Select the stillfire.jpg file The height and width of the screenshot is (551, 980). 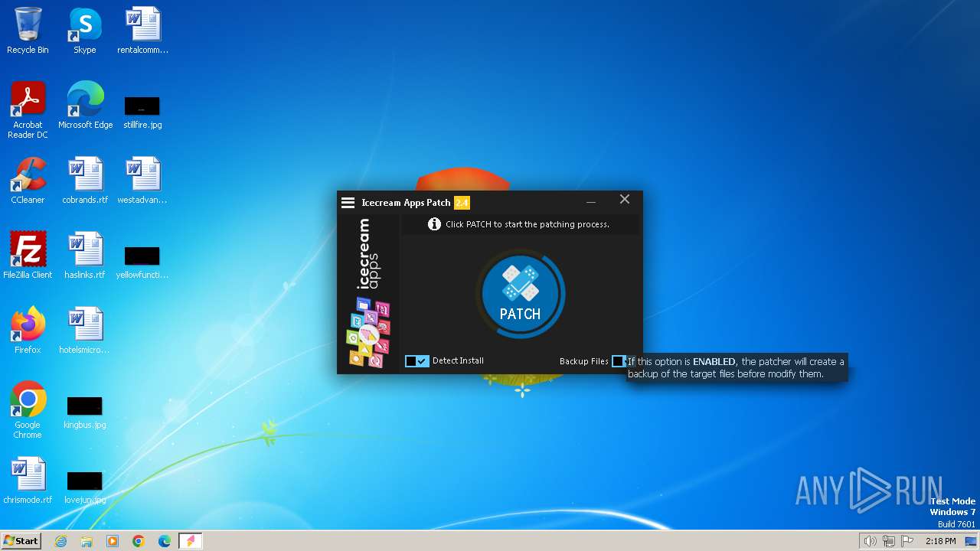142,111
